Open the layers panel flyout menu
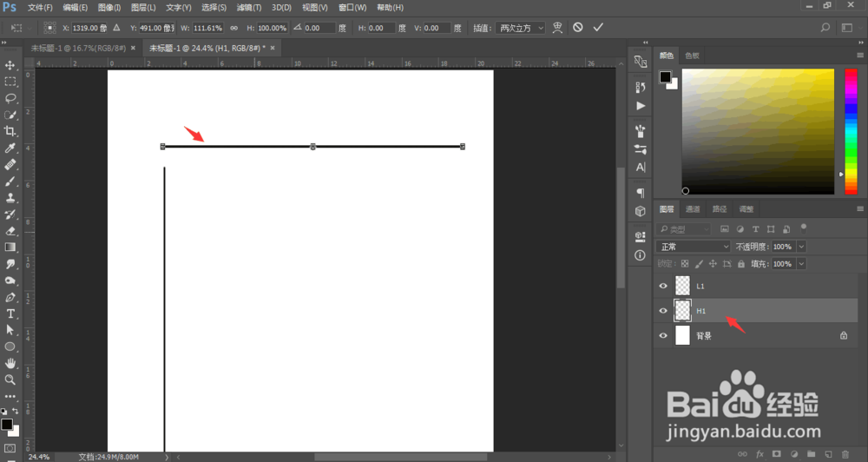This screenshot has width=868, height=462. point(859,208)
